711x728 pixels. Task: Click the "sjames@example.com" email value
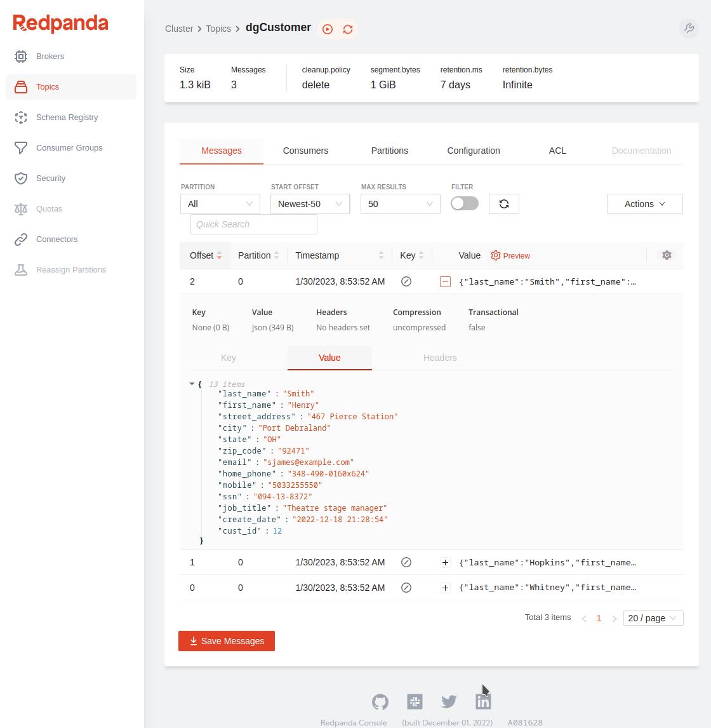pyautogui.click(x=309, y=462)
